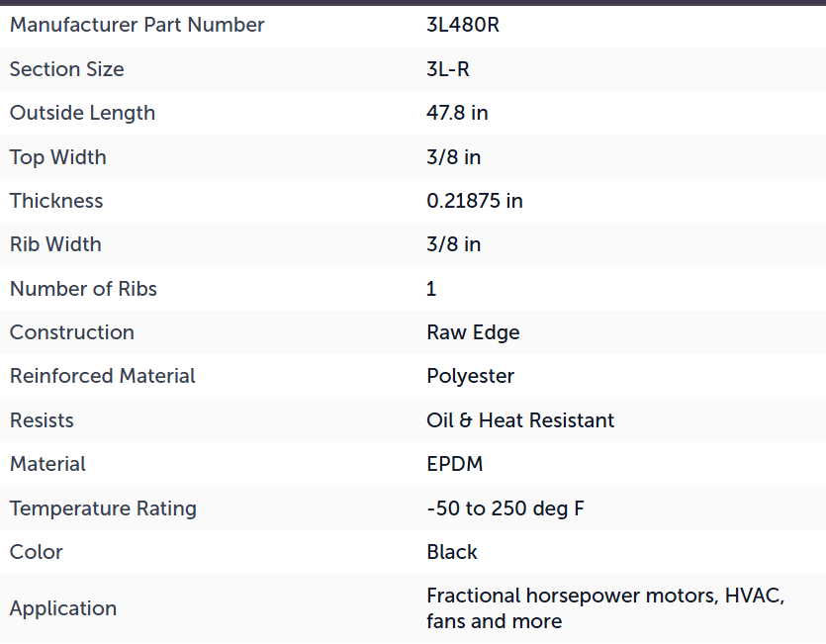Image resolution: width=826 pixels, height=644 pixels.
Task: Click the Section Size label
Action: click(67, 69)
